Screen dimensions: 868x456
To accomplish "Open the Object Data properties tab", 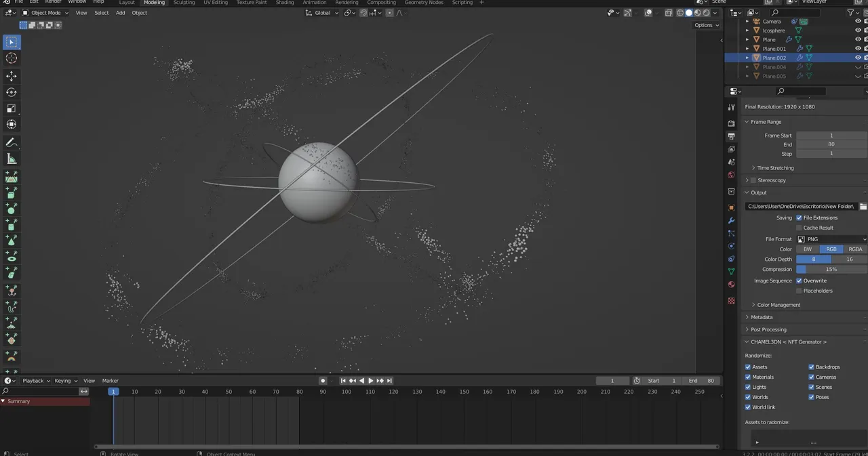I will (x=731, y=272).
